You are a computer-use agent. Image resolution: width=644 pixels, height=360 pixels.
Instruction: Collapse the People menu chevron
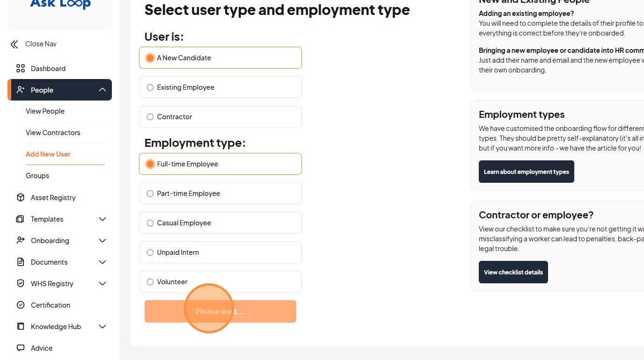coord(102,90)
